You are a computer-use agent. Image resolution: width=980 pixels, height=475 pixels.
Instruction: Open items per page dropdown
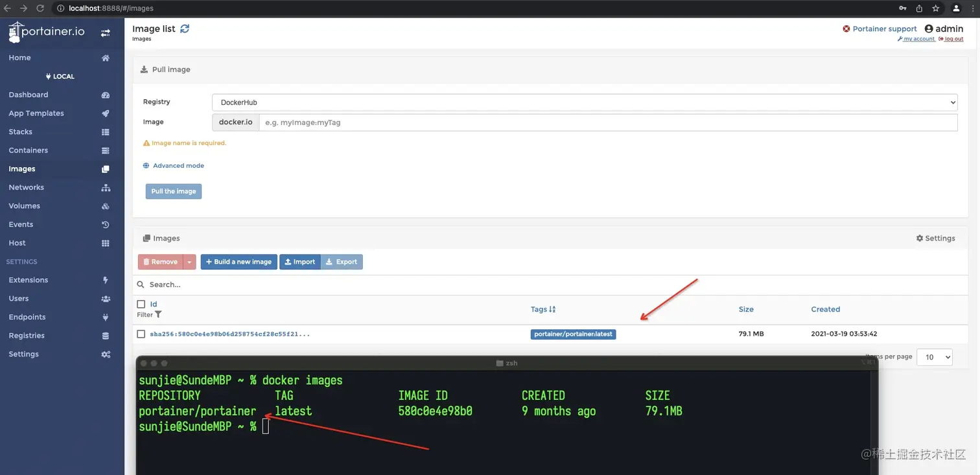coord(934,357)
